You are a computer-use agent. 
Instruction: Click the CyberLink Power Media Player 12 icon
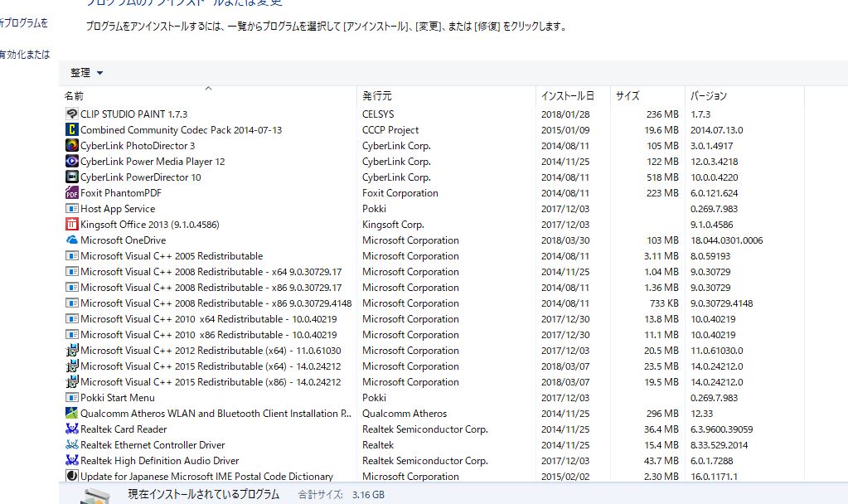72,161
